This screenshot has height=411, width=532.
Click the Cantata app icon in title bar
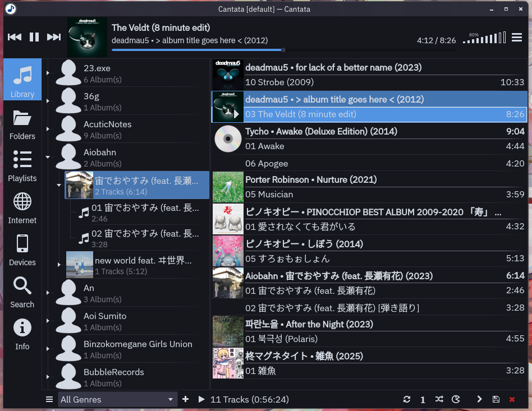click(x=11, y=9)
